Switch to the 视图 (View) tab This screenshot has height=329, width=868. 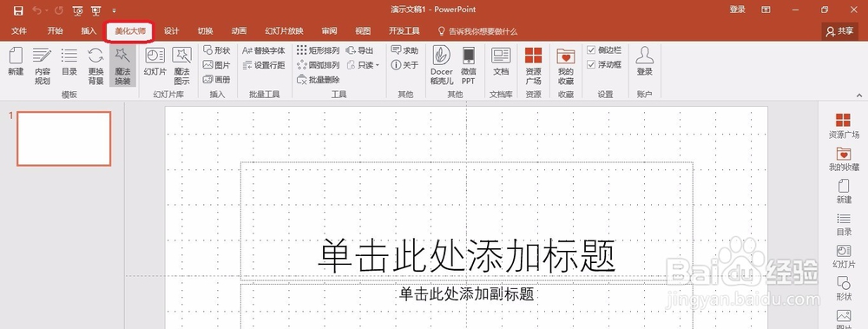pyautogui.click(x=363, y=31)
